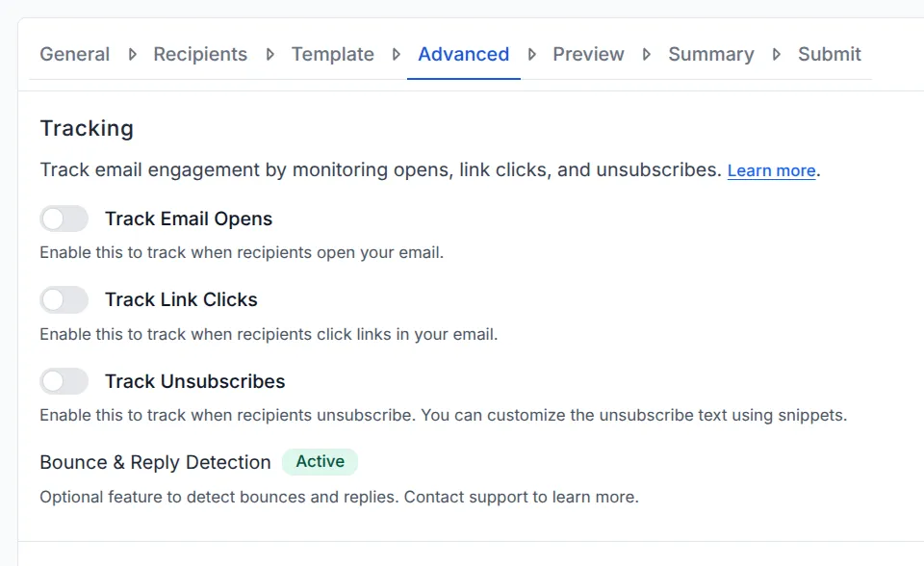The image size is (924, 566).
Task: Navigate to the Submit tab
Action: [x=830, y=55]
